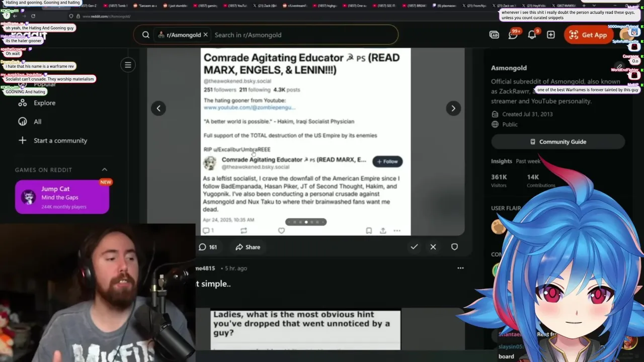
Task: Click the approve checkmark mod icon
Action: [x=414, y=247]
